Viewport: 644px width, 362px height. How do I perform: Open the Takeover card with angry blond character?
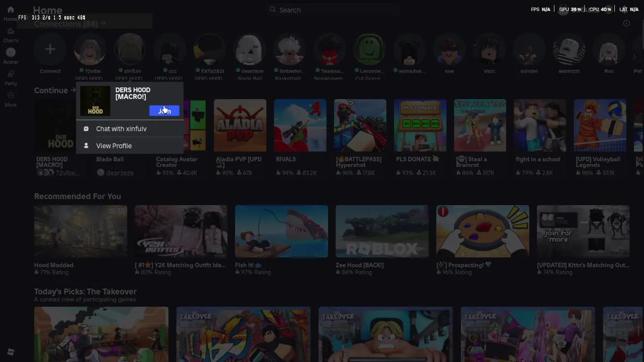pyautogui.click(x=385, y=334)
